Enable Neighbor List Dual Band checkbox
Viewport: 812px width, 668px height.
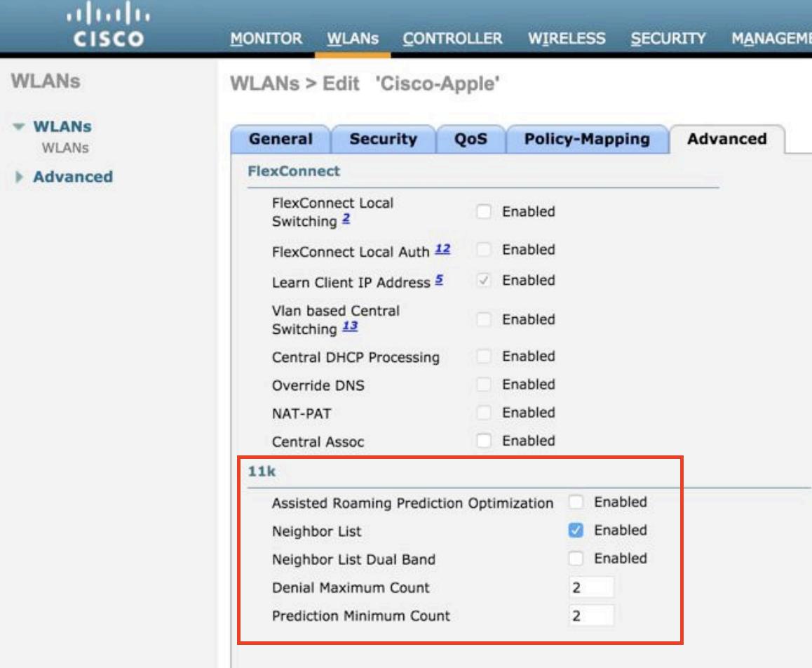pos(576,558)
